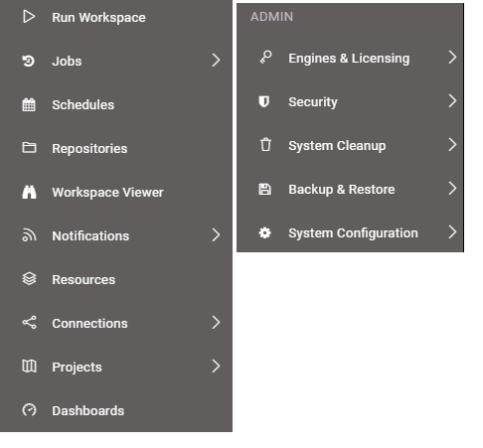This screenshot has height=448, width=483.
Task: Expand the Notifications submenu arrow
Action: 216,235
